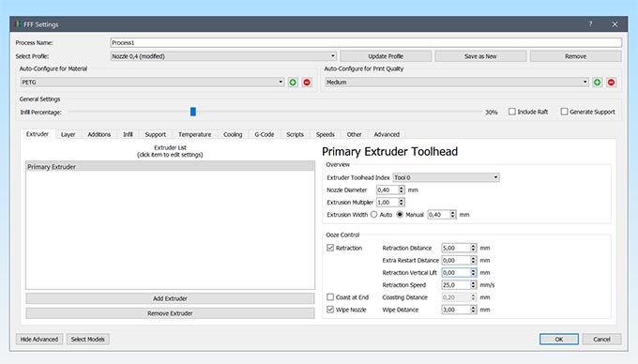Screen dimensions: 638x364
Task: Open Extruder Toolhead Index dropdown
Action: [446, 177]
